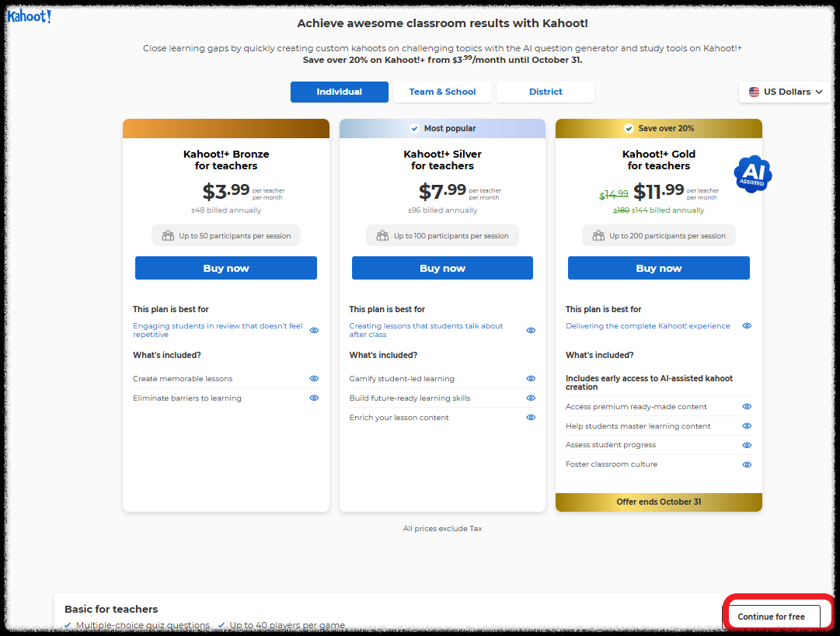This screenshot has width=840, height=636.
Task: Toggle eye icon for Foster classroom culture
Action: coord(747,464)
